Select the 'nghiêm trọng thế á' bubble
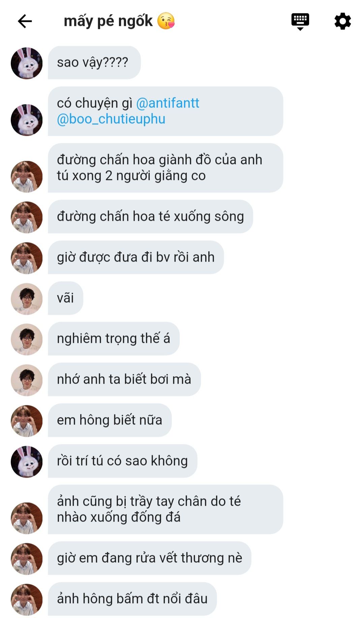 point(114,339)
